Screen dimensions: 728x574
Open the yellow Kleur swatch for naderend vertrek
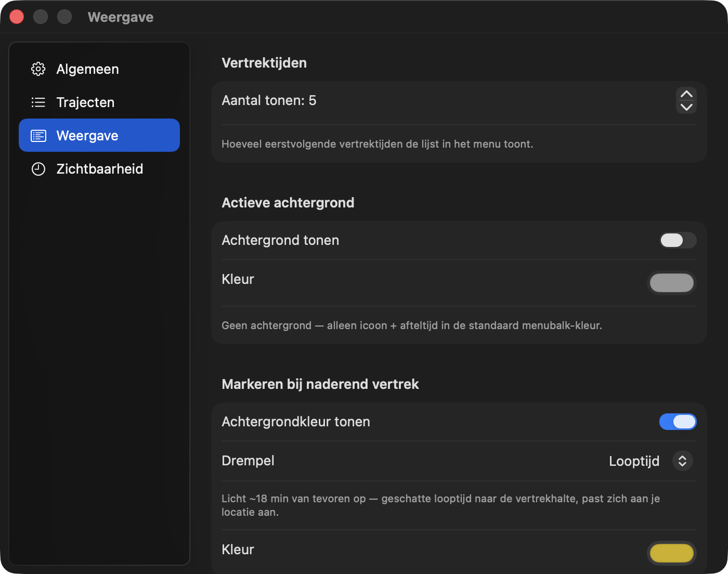coord(672,553)
